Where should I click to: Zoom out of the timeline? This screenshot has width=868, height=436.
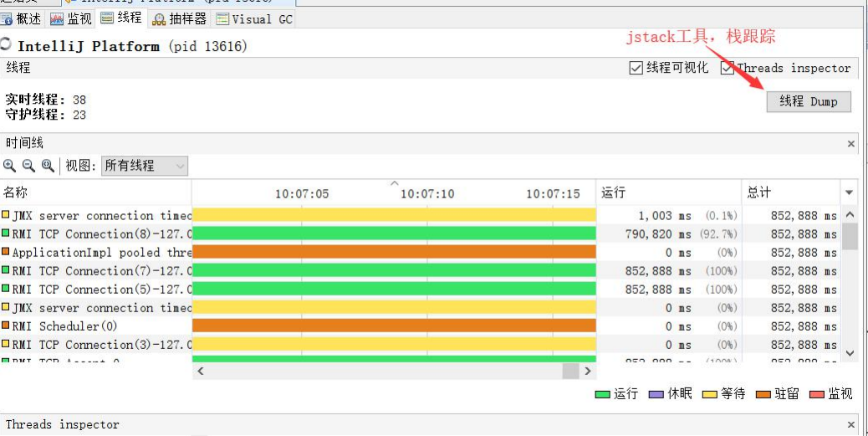[x=28, y=165]
